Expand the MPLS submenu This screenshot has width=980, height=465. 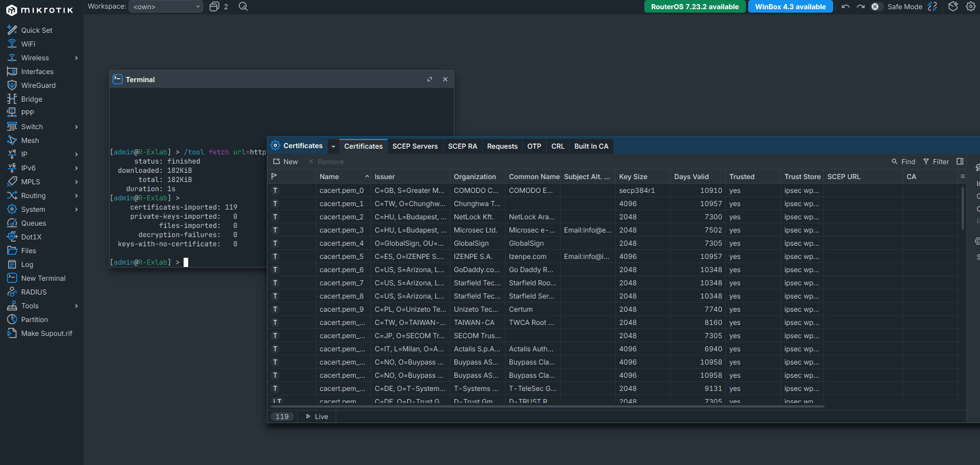[x=76, y=181]
